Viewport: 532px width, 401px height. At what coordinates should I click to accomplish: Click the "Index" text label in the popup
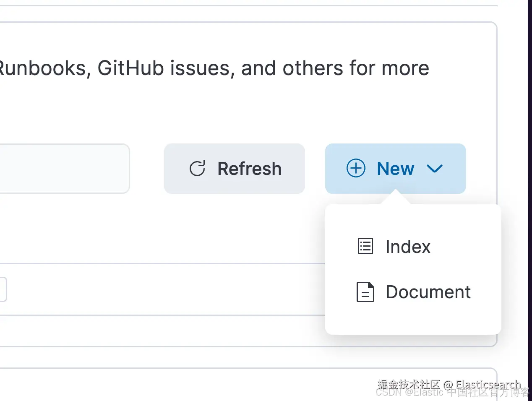408,247
